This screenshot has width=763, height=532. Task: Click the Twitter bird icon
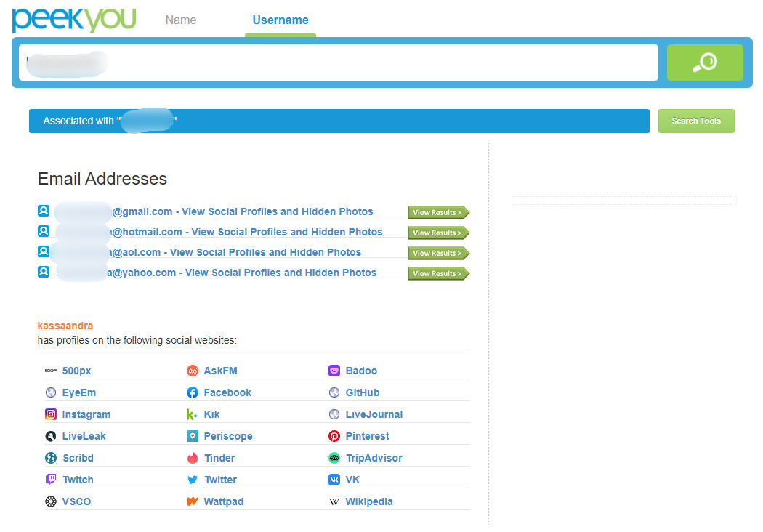pos(193,480)
